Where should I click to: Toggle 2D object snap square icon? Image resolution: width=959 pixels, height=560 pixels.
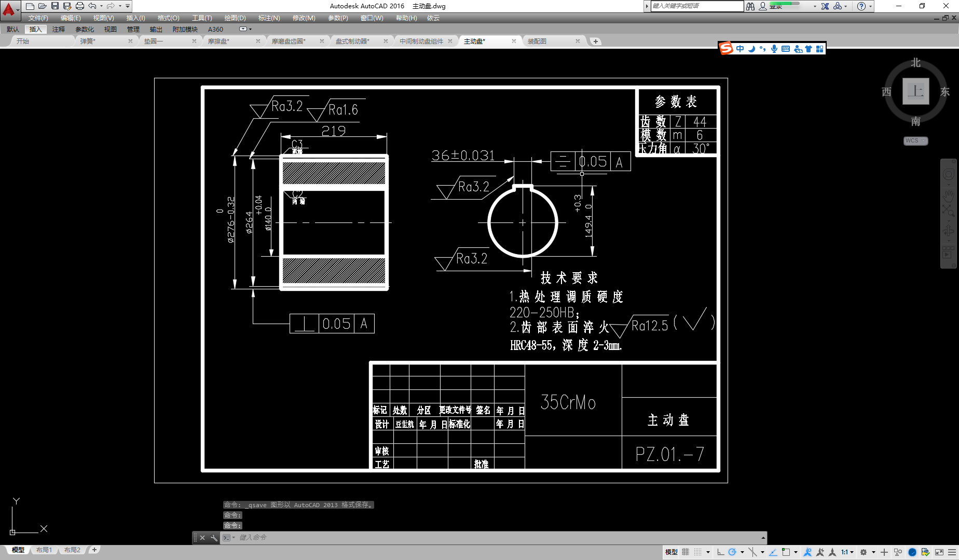786,552
